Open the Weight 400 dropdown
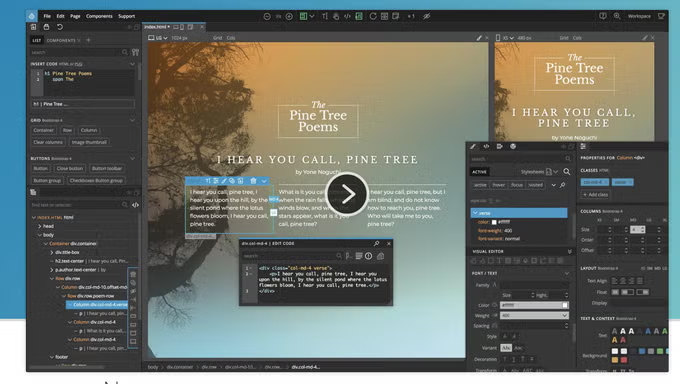 click(x=534, y=315)
